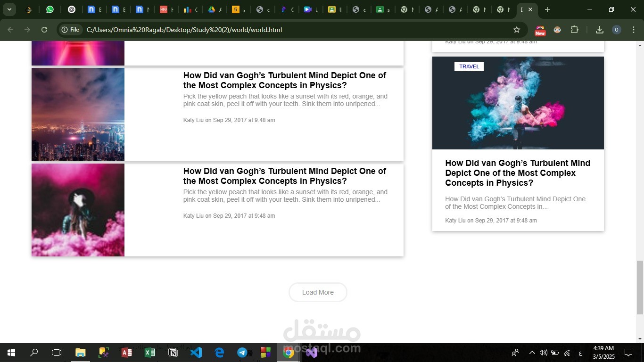Click the address bar URL

click(184, 30)
